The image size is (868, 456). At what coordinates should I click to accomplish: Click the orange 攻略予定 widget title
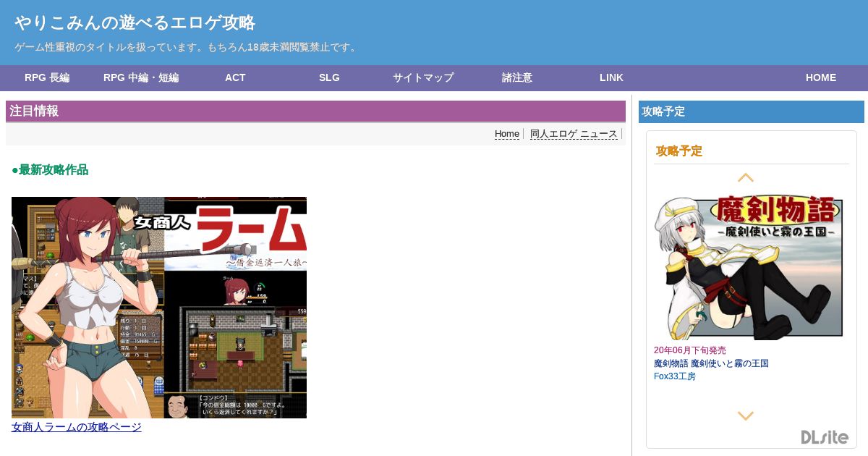pos(679,151)
